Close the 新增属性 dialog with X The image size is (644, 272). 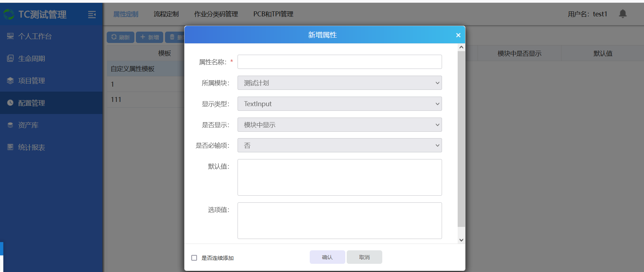pyautogui.click(x=458, y=35)
